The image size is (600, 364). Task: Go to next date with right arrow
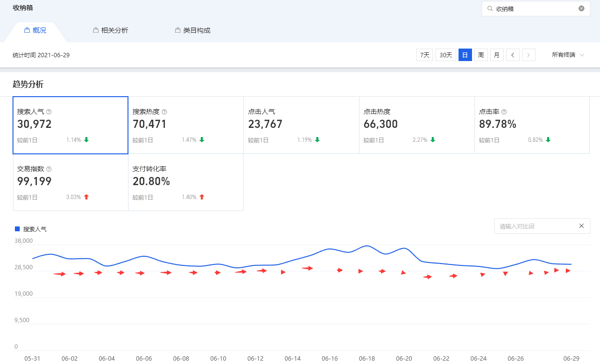[x=529, y=55]
